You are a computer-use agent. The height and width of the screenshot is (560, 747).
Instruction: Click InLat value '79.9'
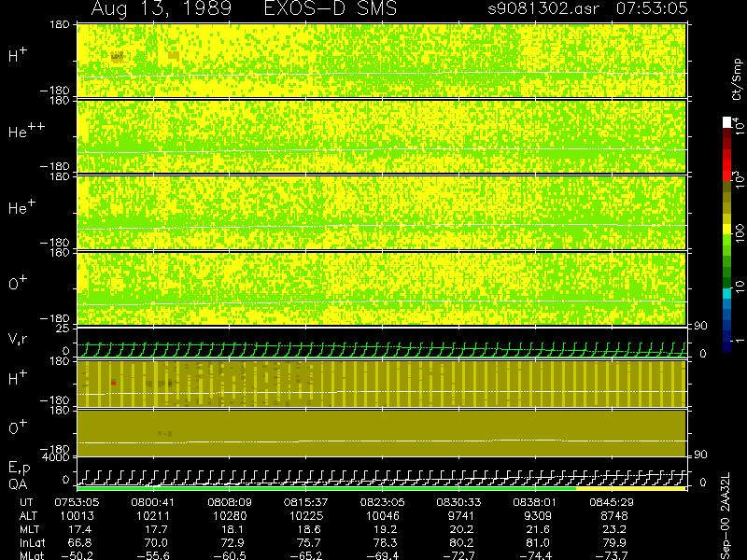(616, 542)
